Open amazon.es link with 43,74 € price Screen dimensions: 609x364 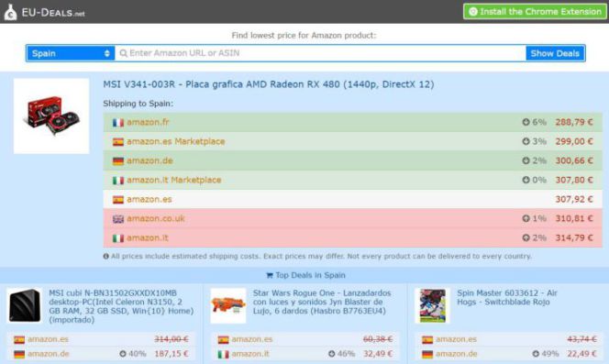click(x=456, y=339)
